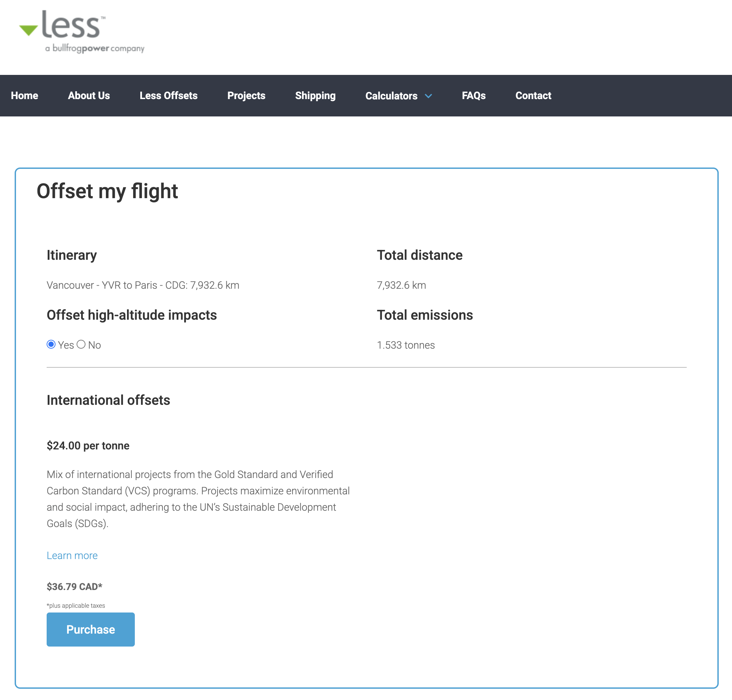Viewport: 732px width, 700px height.
Task: Click the $36.79 CAD price text
Action: pos(74,587)
